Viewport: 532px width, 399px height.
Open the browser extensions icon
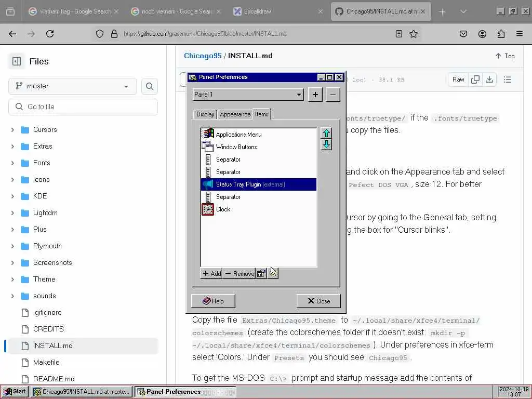coord(501,34)
